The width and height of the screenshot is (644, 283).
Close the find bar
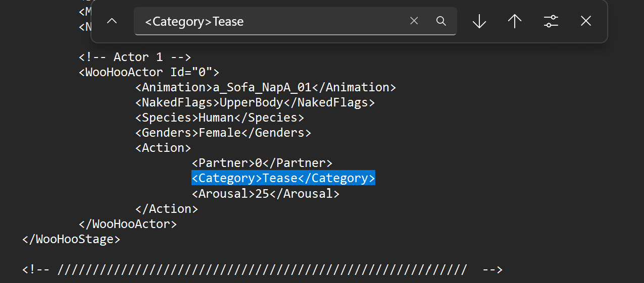(586, 21)
